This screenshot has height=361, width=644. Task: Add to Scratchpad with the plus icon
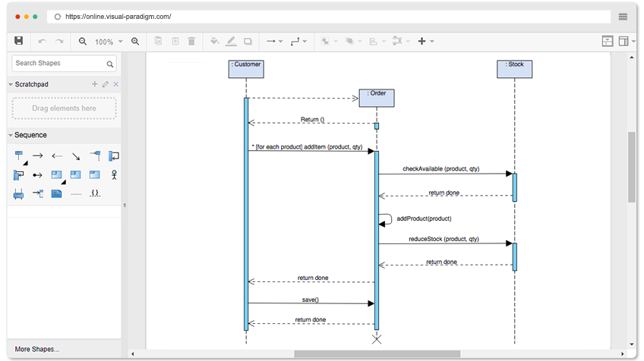(x=94, y=84)
